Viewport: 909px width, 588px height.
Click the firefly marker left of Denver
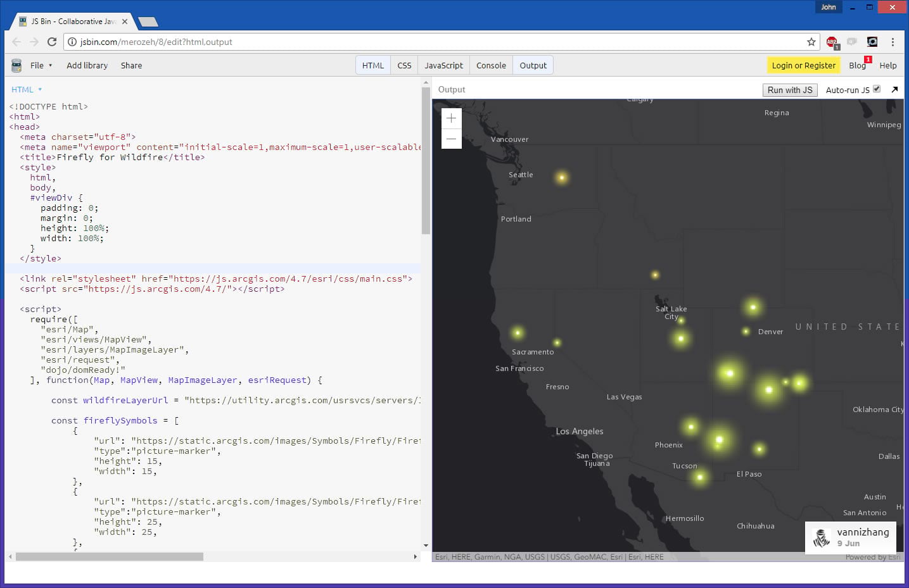click(x=746, y=331)
